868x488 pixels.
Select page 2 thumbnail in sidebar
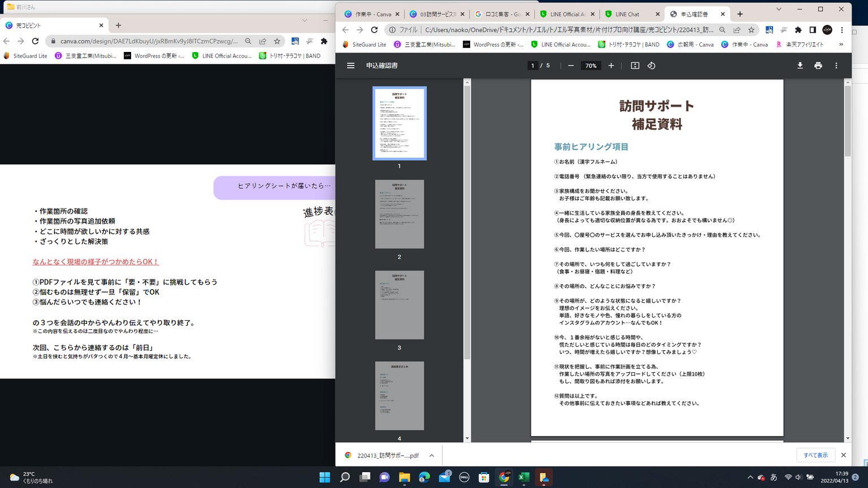(x=399, y=214)
